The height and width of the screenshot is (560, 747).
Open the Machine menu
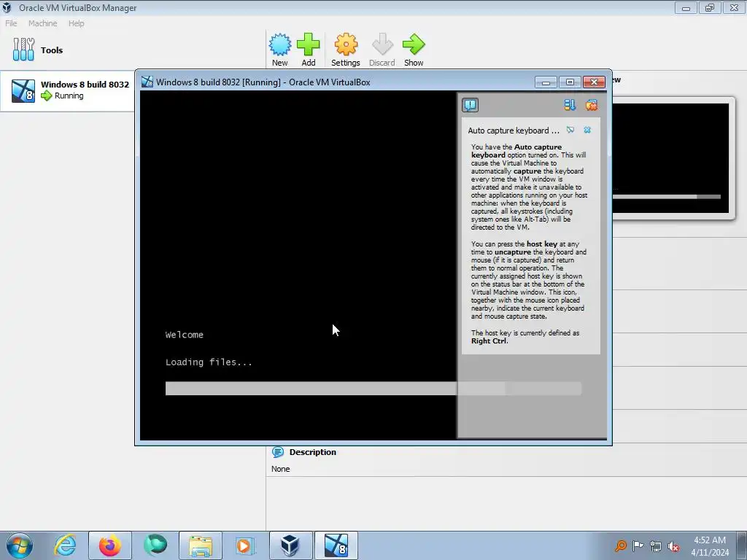(x=42, y=23)
